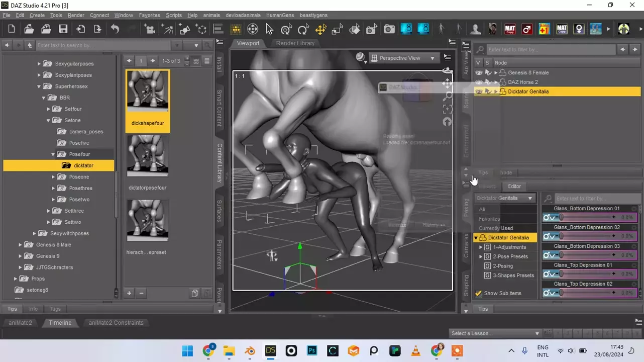Select the Rotate tool in toolbar
Viewport: 644px width, 362px height.
303,29
